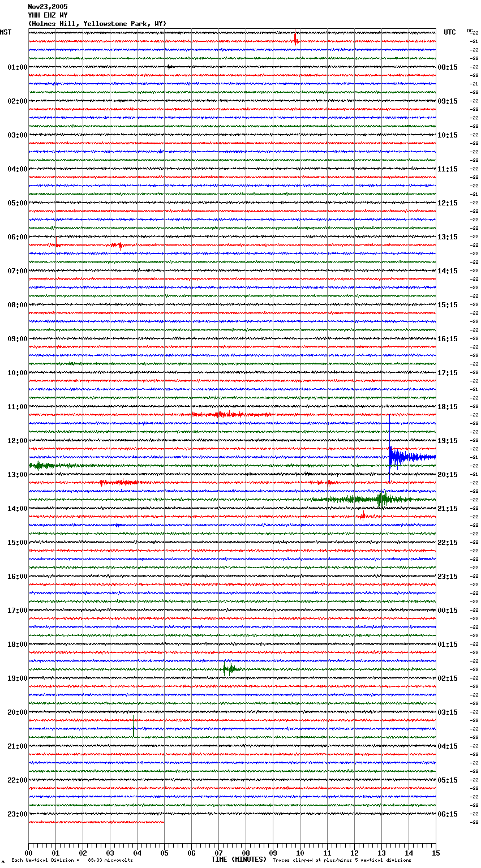Select the 07:00 MST time label
The height and width of the screenshot is (868, 481).
point(17,271)
